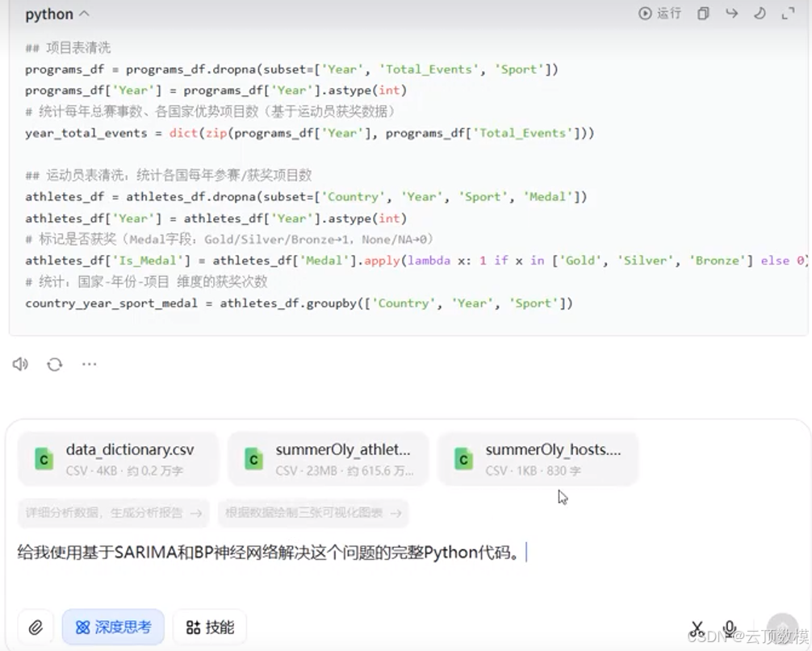Click the athletes_df['Is_Medal'] lambda line
The width and height of the screenshot is (812, 651).
click(416, 261)
